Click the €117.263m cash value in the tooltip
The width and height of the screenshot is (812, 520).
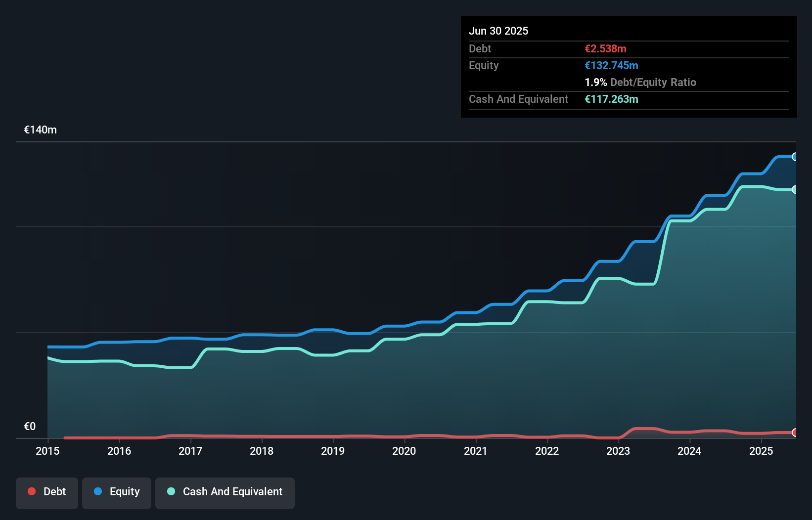point(611,99)
